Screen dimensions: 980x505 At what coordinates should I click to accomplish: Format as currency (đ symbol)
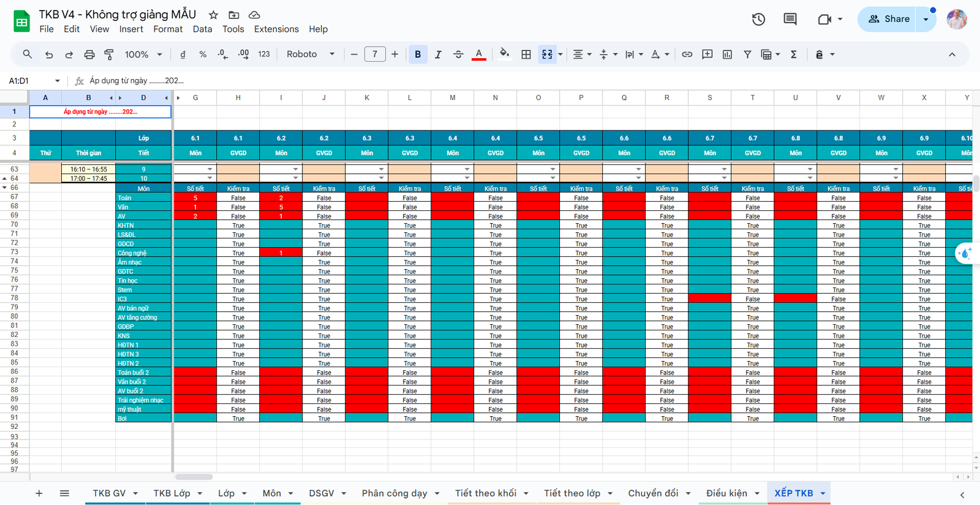[183, 55]
